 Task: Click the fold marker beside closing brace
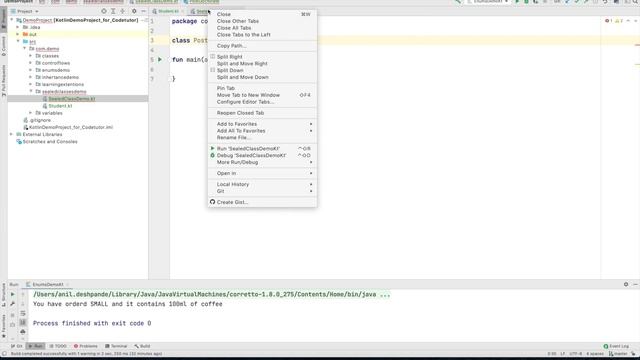click(170, 79)
